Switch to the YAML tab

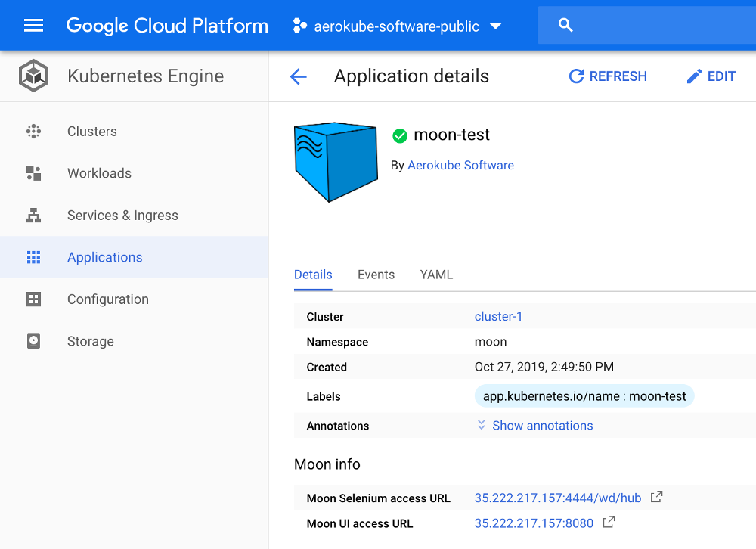(436, 275)
